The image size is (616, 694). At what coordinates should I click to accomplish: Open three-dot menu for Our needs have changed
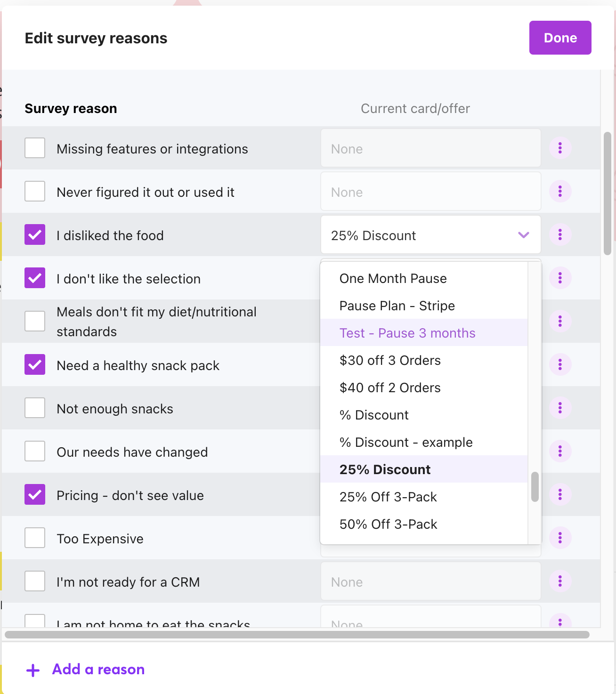coord(560,451)
